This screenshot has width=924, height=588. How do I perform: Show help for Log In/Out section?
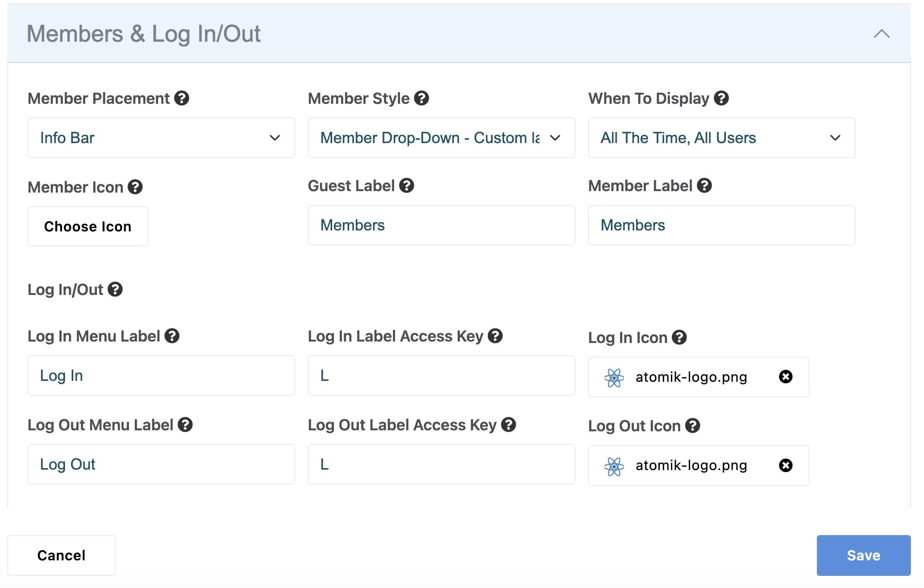[x=115, y=290]
